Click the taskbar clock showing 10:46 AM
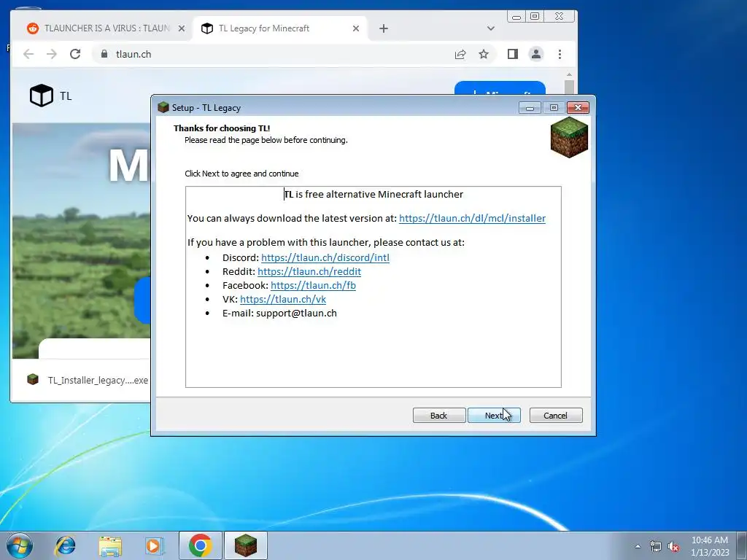Screen dimensions: 747x560 [x=710, y=546]
